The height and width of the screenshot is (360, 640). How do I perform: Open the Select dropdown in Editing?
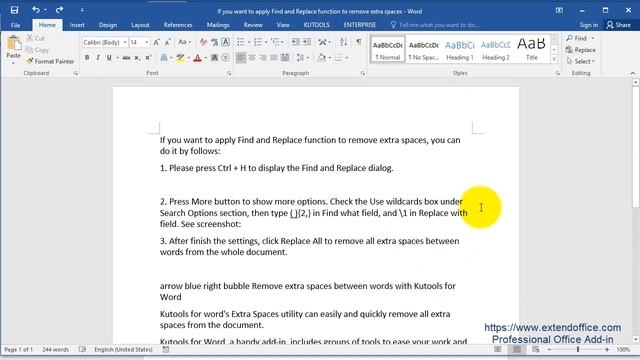coord(581,62)
